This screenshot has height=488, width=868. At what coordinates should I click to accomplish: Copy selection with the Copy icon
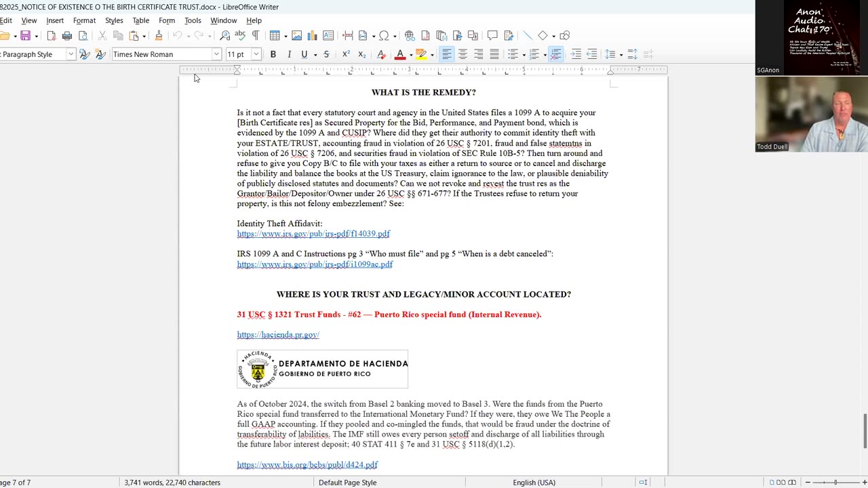click(x=118, y=36)
